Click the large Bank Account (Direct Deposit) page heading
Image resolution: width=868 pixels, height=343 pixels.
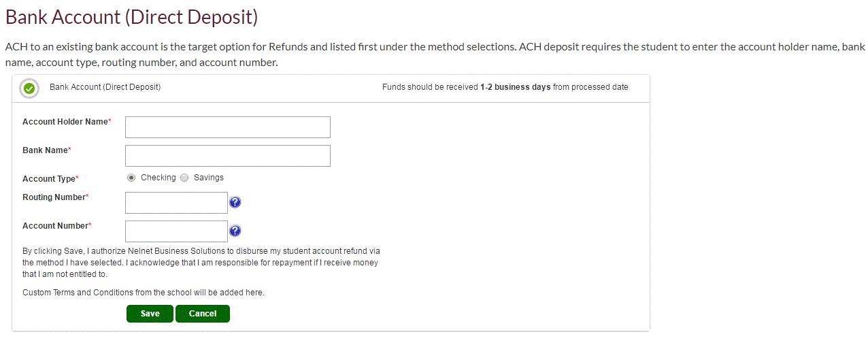(x=132, y=17)
